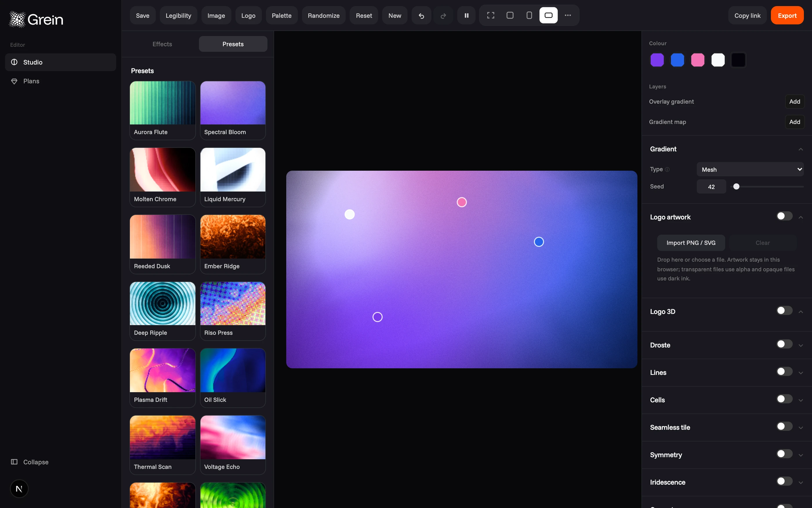Open the Legibility toolbar option

(x=178, y=15)
